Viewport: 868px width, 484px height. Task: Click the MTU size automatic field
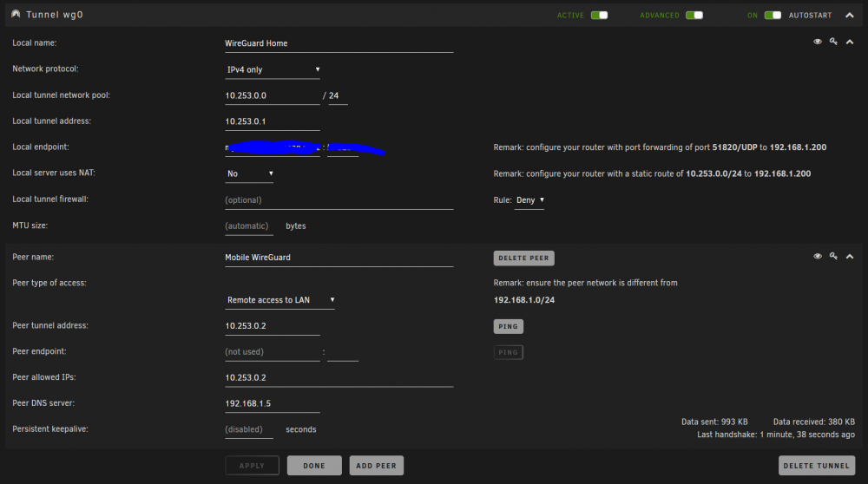tap(248, 226)
